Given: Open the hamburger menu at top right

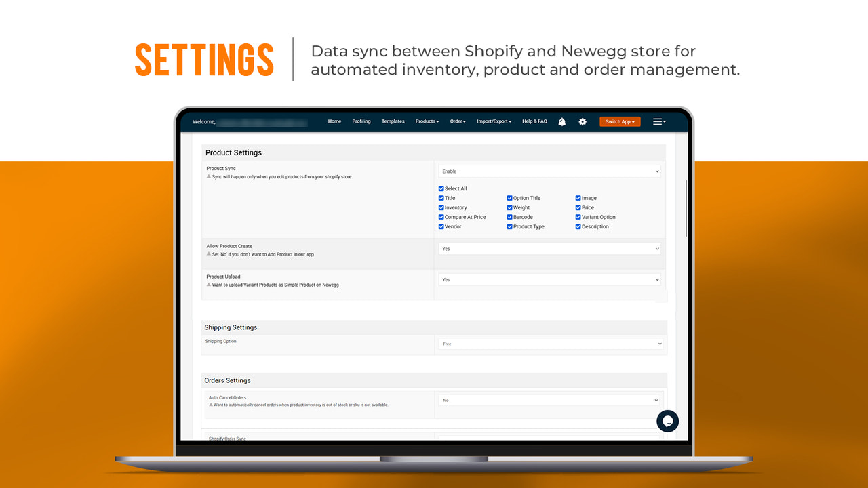Looking at the screenshot, I should point(658,121).
